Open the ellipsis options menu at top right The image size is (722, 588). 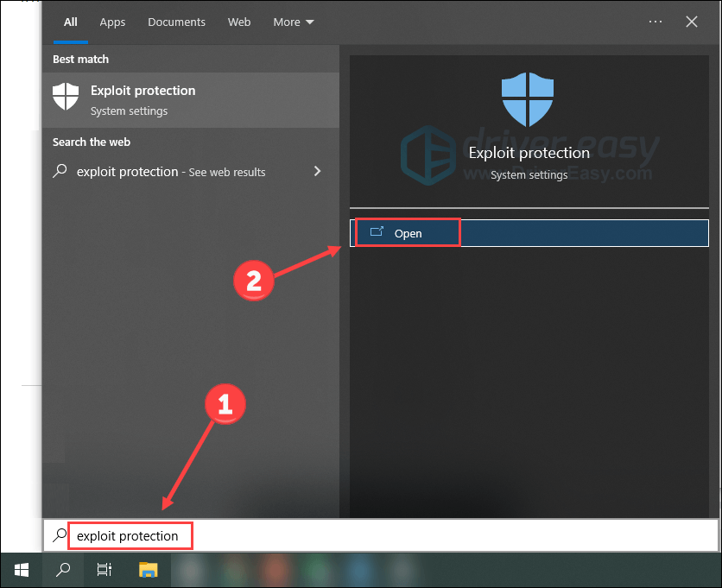click(x=655, y=22)
